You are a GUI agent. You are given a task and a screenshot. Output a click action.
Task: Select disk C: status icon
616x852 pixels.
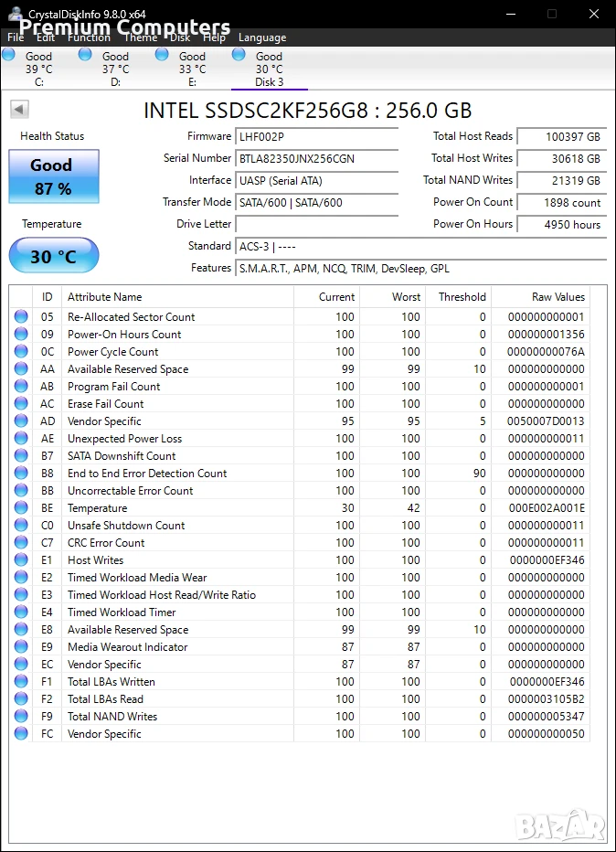pyautogui.click(x=9, y=54)
